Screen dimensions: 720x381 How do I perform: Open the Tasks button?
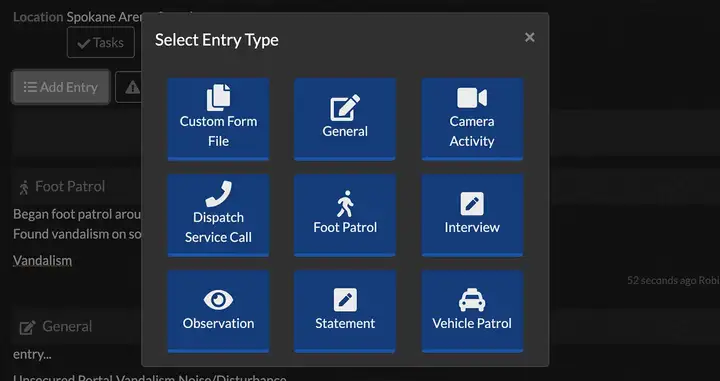[x=101, y=42]
